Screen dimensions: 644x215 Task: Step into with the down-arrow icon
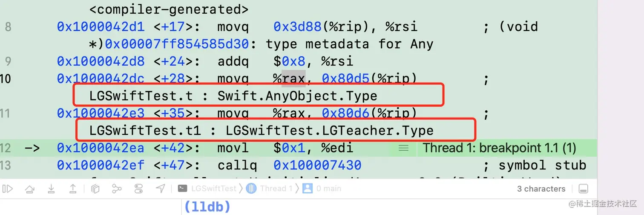coord(51,189)
